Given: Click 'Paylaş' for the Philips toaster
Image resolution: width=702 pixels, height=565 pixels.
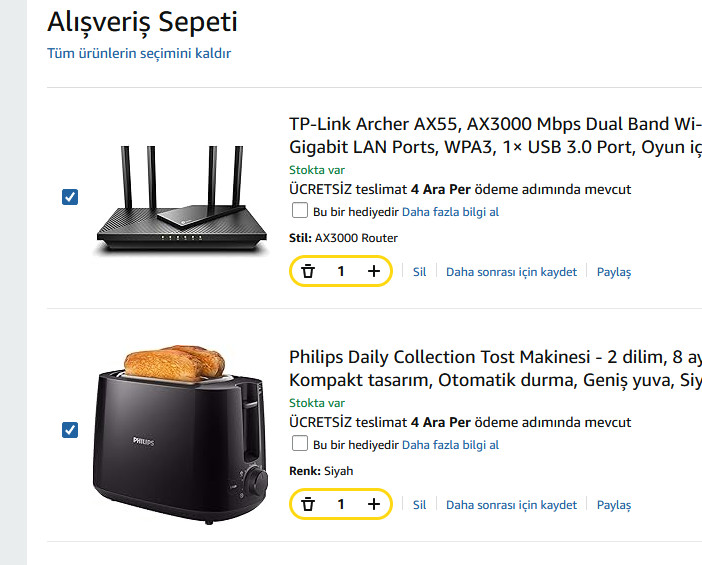Looking at the screenshot, I should click(x=614, y=505).
